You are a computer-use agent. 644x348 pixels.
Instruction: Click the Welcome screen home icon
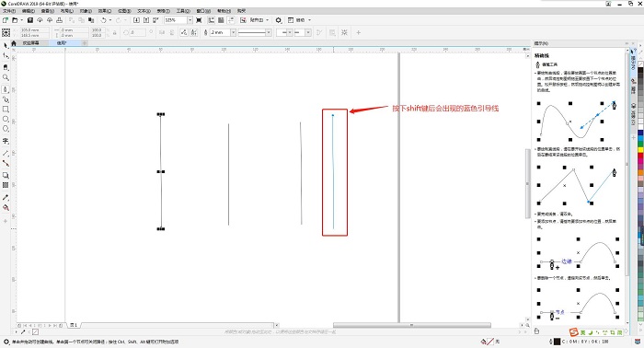point(14,42)
